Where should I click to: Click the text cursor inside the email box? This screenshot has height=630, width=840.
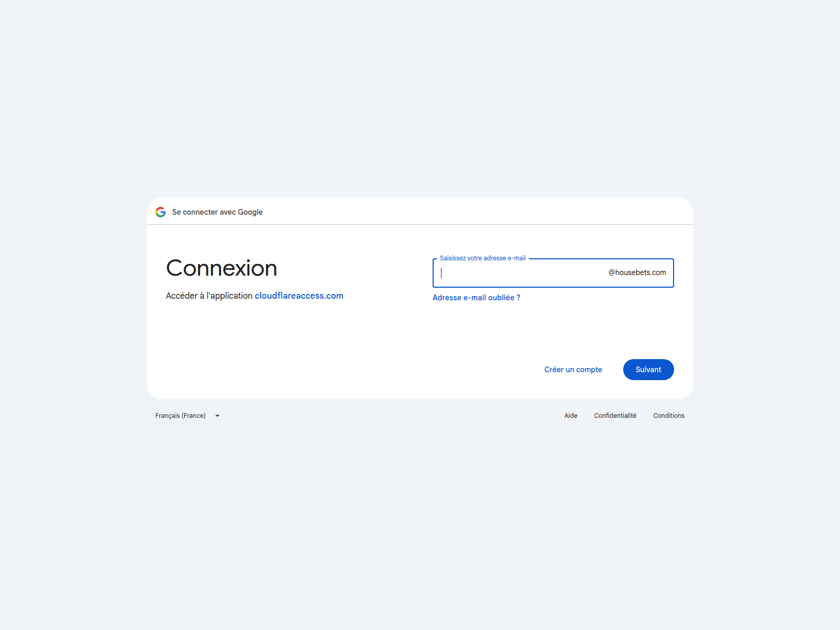tap(441, 273)
